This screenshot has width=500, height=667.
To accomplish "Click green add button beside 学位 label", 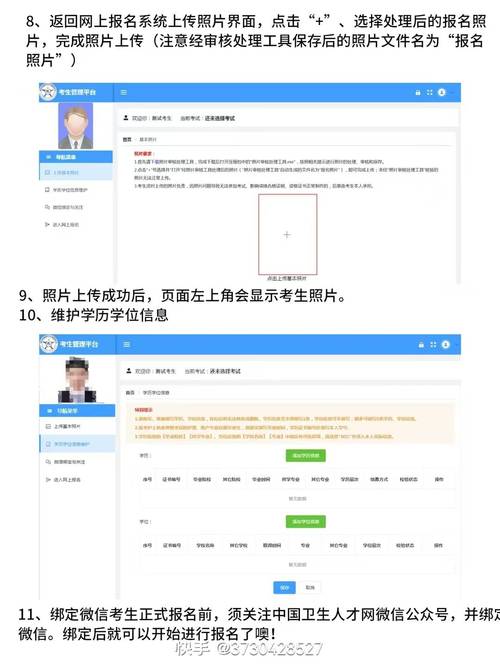I will (x=306, y=522).
